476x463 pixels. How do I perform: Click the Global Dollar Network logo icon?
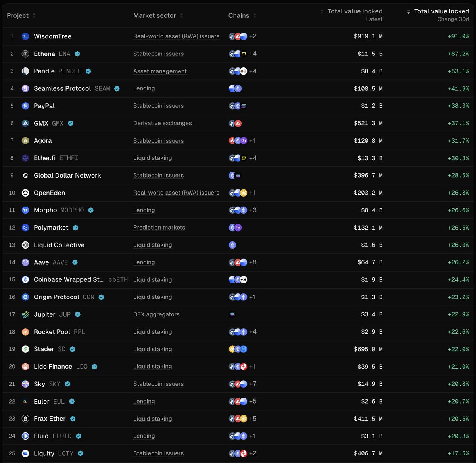[25, 175]
